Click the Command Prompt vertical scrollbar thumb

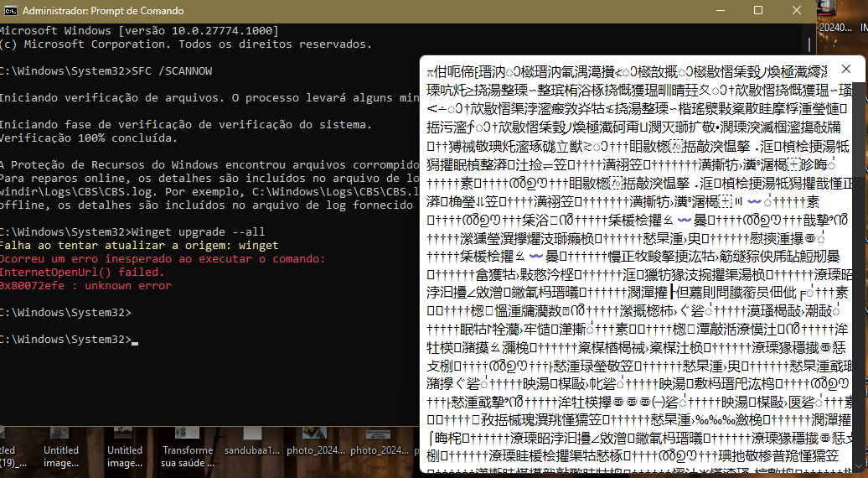[809, 44]
